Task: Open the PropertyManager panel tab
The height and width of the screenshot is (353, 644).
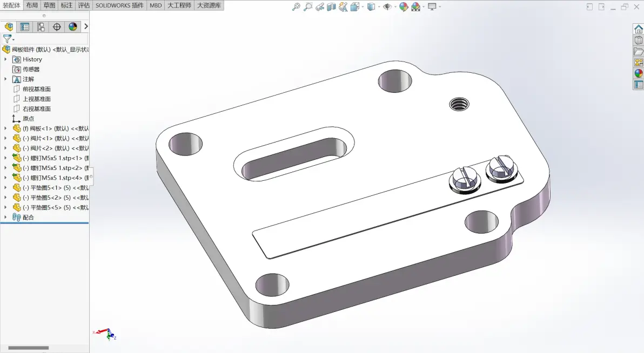Action: tap(25, 27)
